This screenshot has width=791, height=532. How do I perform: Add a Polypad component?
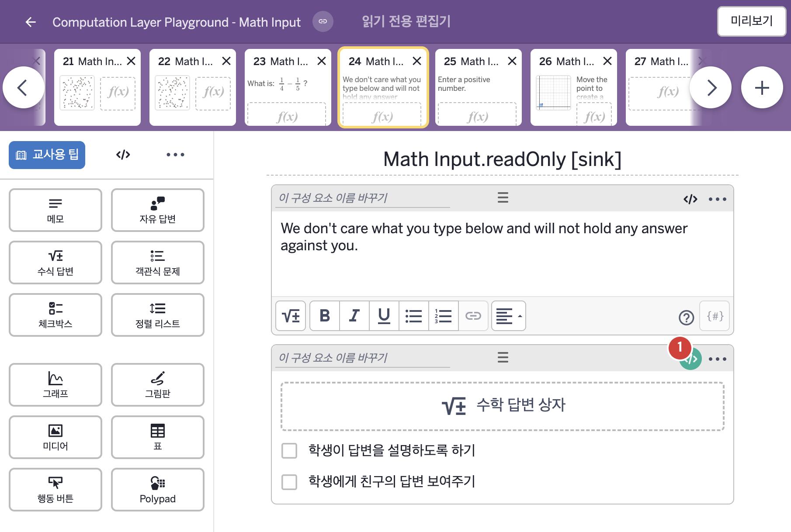(x=158, y=490)
